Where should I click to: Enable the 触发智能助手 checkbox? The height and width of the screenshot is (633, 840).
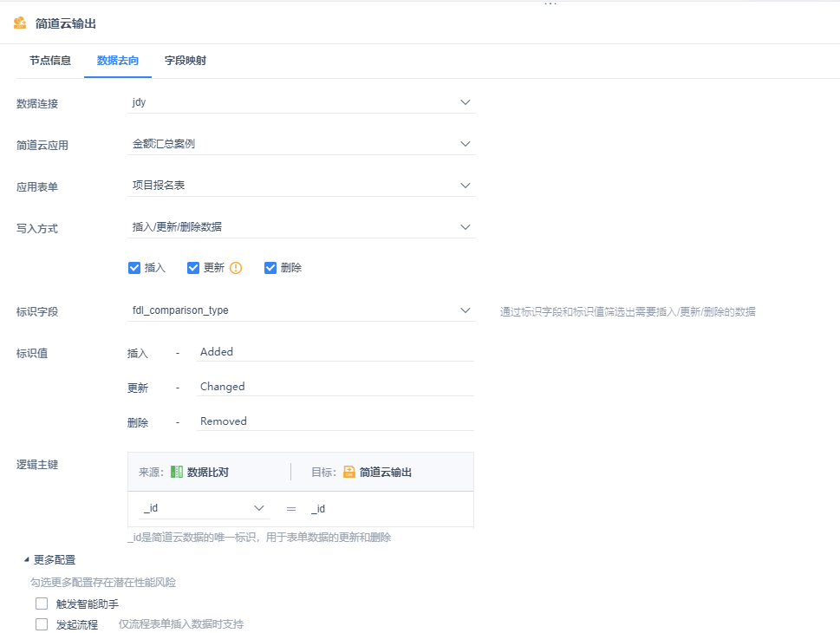tap(42, 604)
